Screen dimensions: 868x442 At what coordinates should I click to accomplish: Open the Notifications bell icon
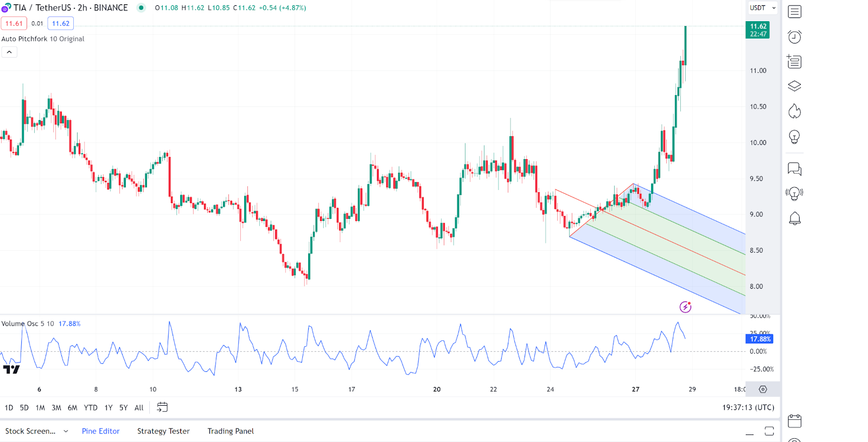tap(794, 218)
